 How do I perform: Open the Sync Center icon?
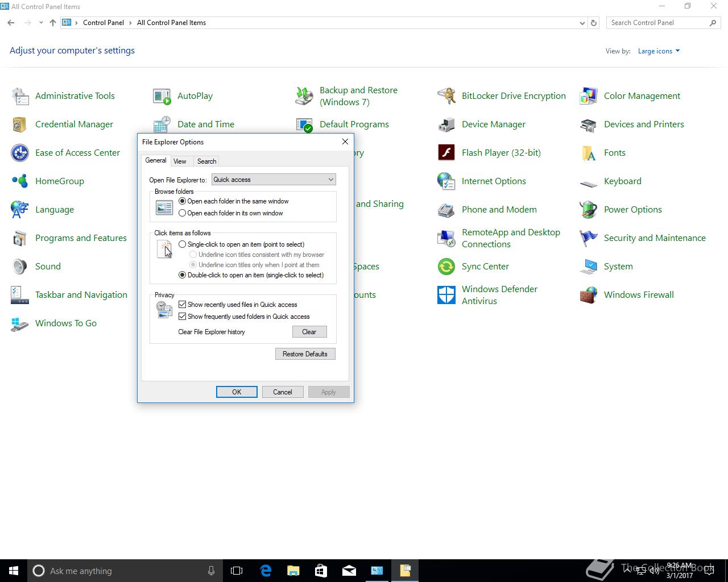point(446,267)
